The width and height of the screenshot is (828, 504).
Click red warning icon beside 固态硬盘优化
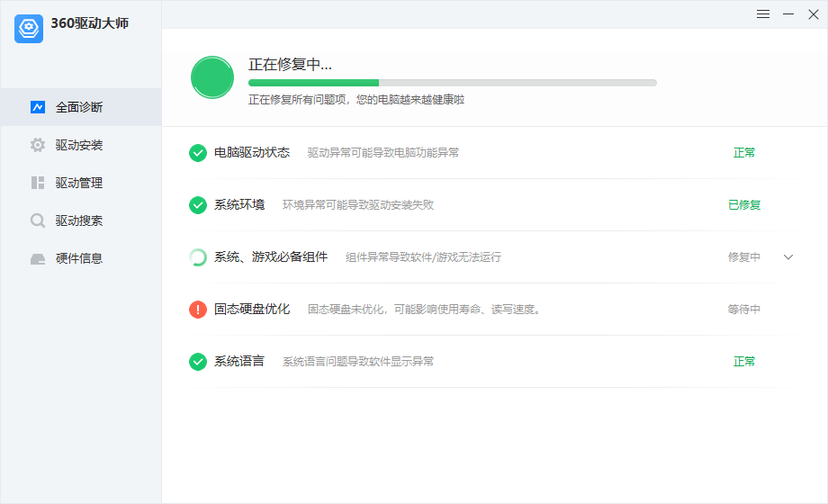(x=198, y=309)
